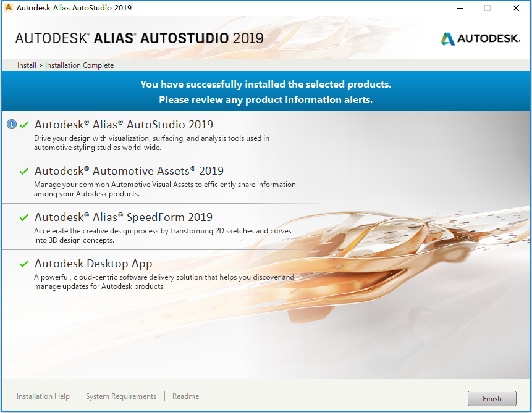Open the Installation Help link
This screenshot has height=413, width=532.
click(x=43, y=396)
